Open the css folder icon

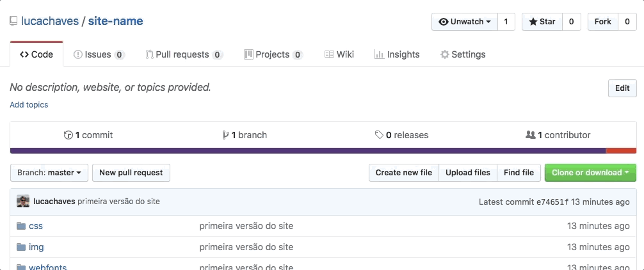(x=20, y=226)
